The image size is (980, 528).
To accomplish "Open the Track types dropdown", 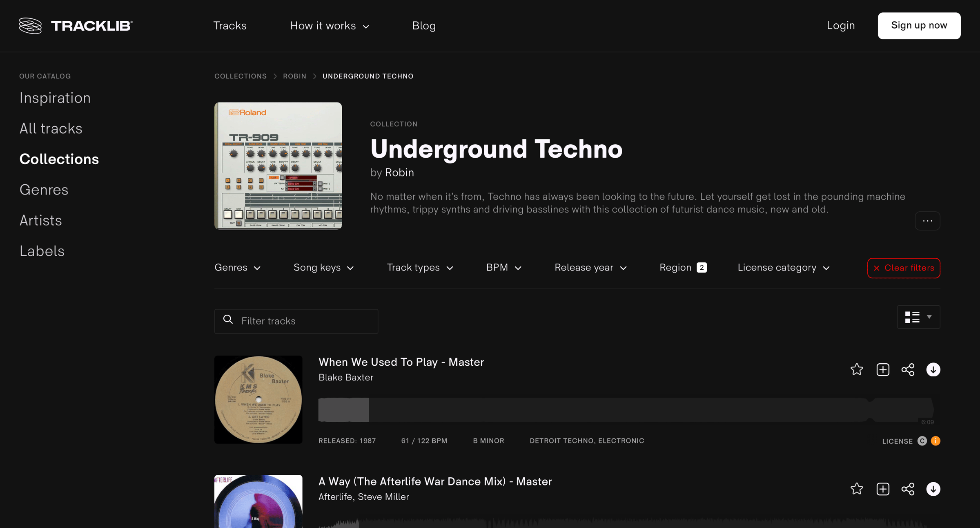I will 420,268.
